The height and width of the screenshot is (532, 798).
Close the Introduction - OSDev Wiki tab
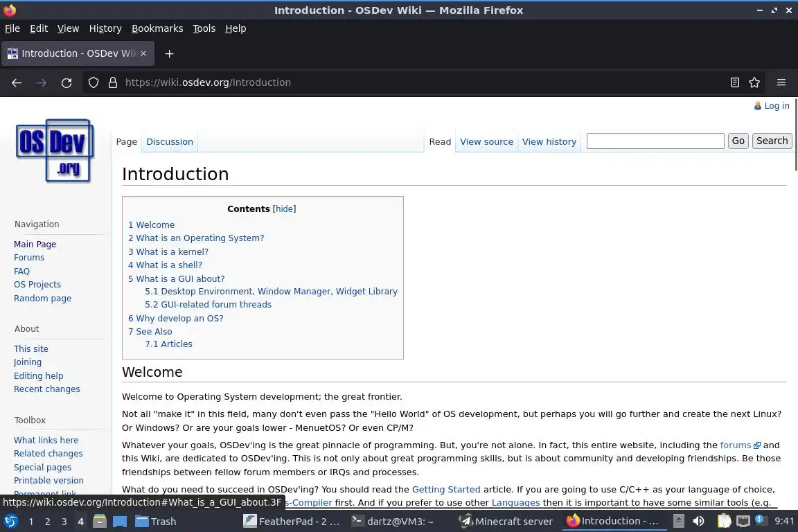click(x=143, y=53)
